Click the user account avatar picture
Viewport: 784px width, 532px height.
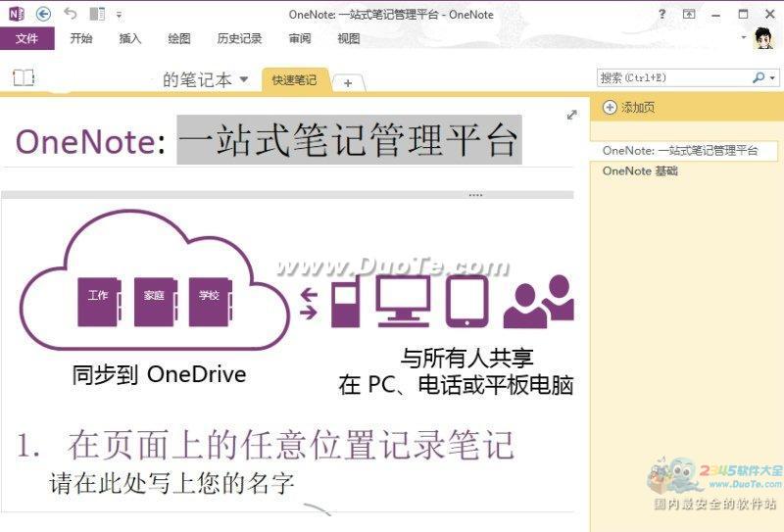(764, 39)
